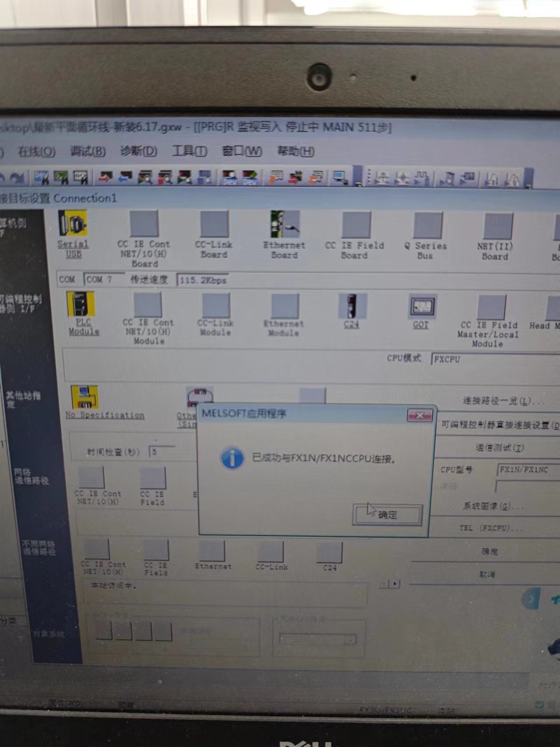Select the Q Series Bus icon

pos(428,226)
